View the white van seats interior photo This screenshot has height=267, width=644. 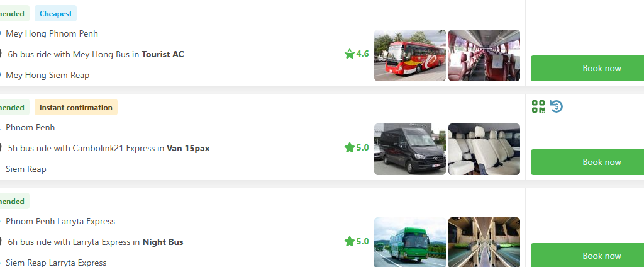pyautogui.click(x=484, y=149)
